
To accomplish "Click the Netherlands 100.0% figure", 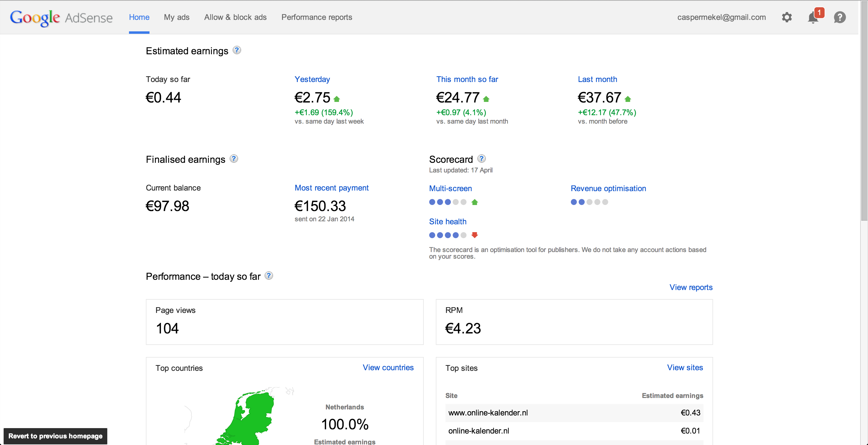I will tap(345, 424).
